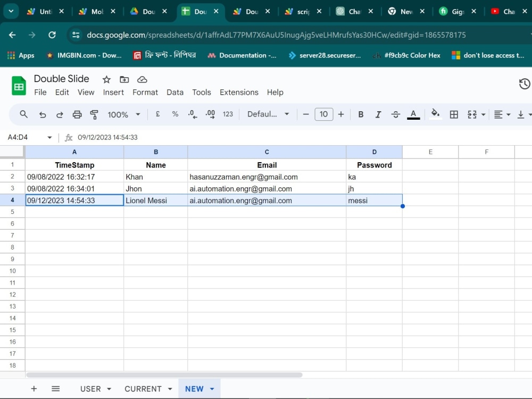
Task: Open the all sheets list
Action: (x=55, y=388)
